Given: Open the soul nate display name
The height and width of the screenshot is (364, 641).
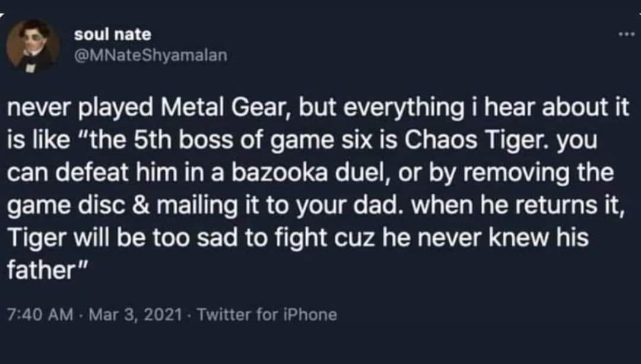Looking at the screenshot, I should [x=112, y=34].
